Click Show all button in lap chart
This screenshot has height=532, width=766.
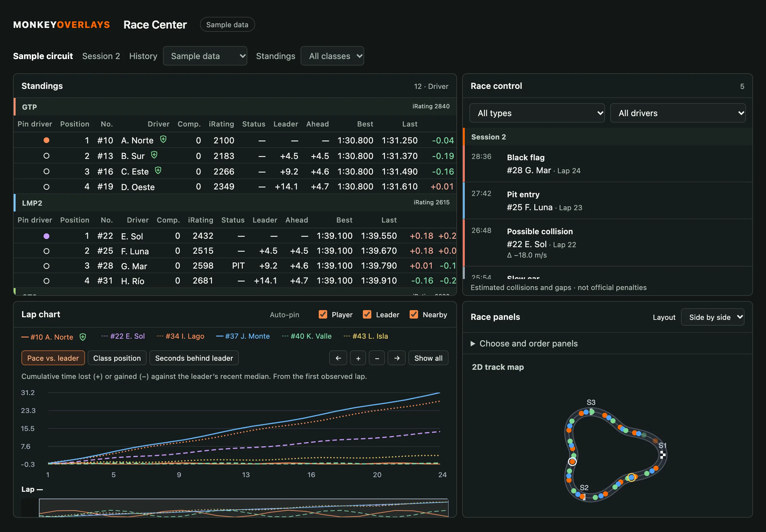click(428, 358)
